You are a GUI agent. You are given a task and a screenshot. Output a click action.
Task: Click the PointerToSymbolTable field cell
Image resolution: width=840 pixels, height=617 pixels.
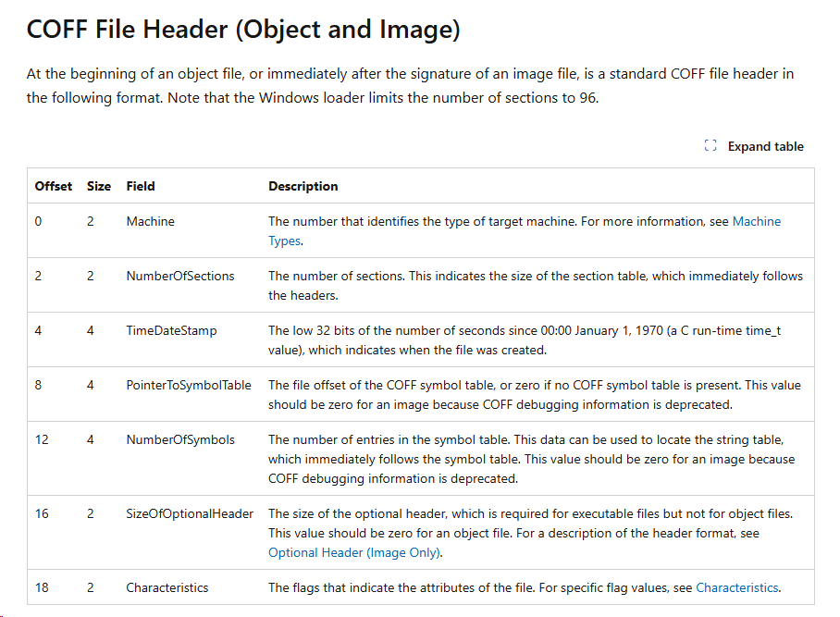coord(189,385)
